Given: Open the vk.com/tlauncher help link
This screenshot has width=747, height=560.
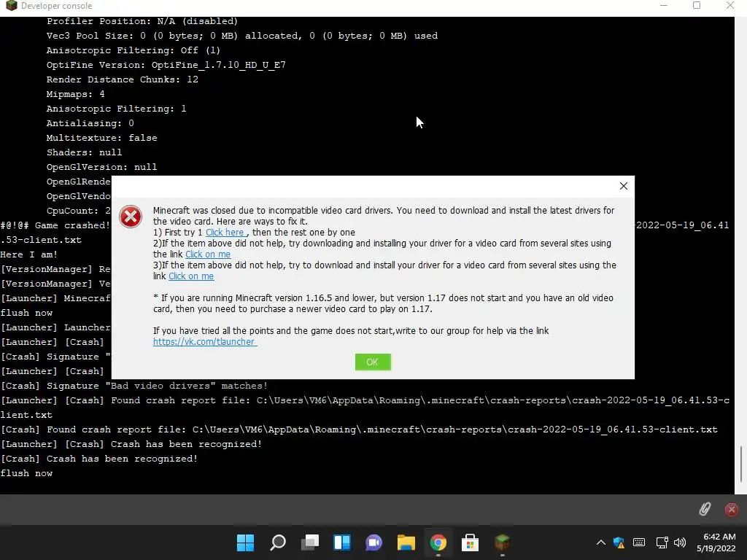Looking at the screenshot, I should [205, 342].
